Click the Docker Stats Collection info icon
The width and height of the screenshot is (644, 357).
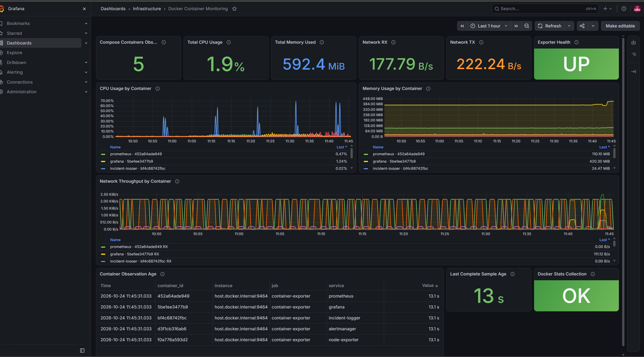(x=593, y=274)
